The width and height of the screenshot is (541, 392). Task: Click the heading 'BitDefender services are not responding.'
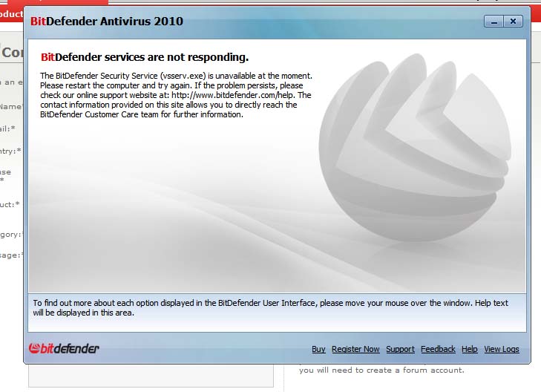(x=145, y=57)
